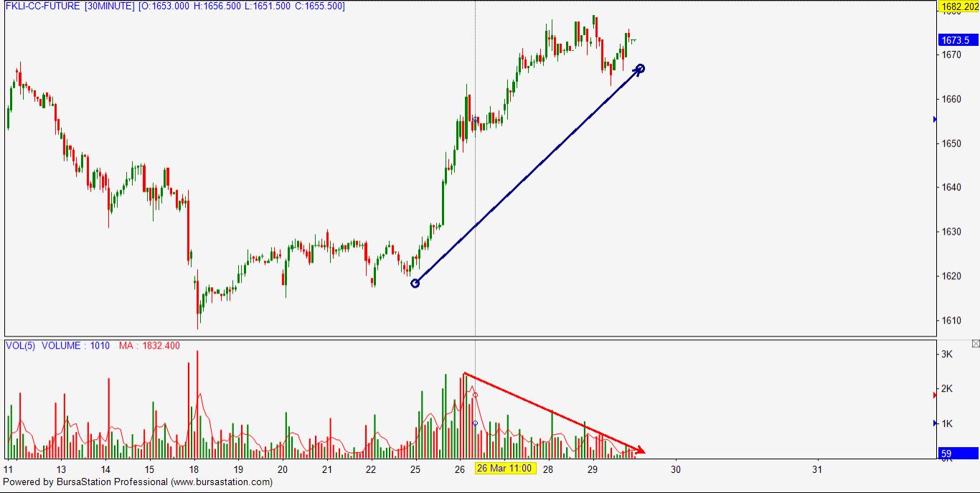The height and width of the screenshot is (493, 980).
Task: Click the blue circle marker on volume bar
Action: pyautogui.click(x=475, y=423)
